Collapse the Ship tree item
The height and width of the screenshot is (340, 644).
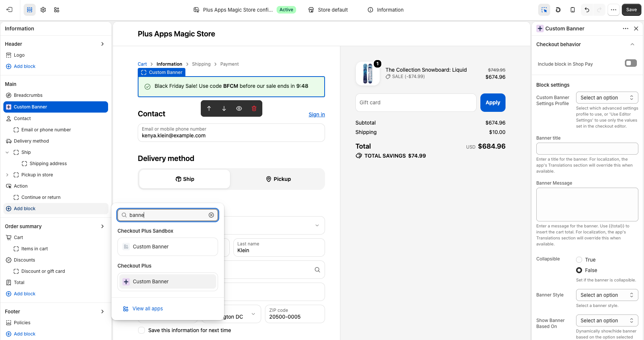pos(7,152)
